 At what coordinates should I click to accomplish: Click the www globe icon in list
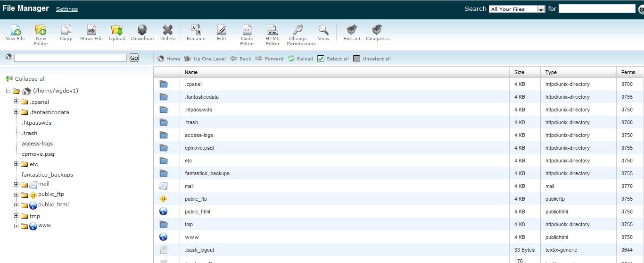164,237
